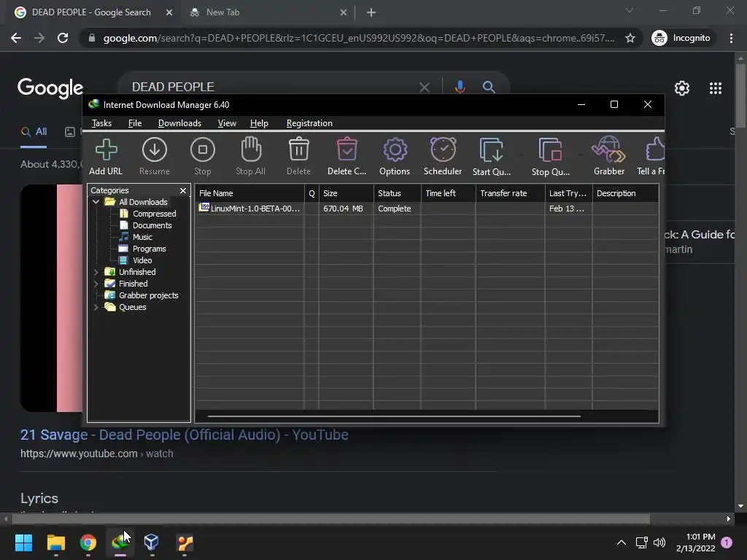Reload the Chrome page

click(x=63, y=38)
